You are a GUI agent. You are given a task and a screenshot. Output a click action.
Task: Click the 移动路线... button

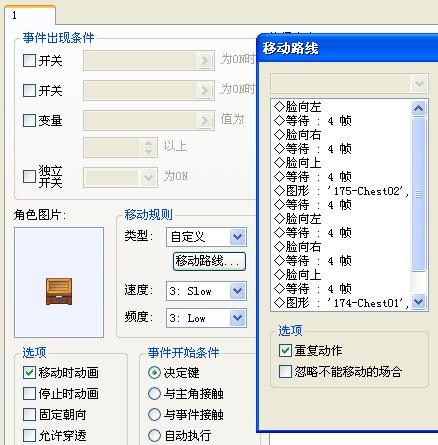click(x=209, y=261)
